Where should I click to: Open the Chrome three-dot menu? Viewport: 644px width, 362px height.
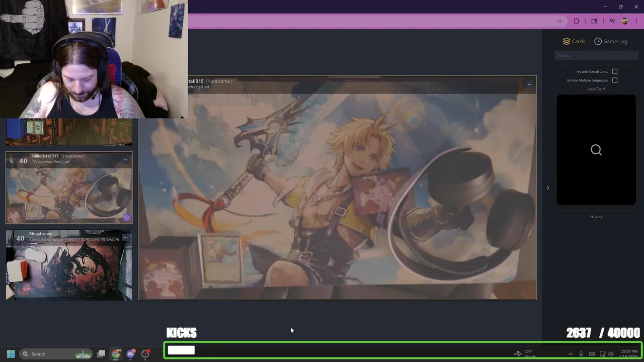point(636,21)
